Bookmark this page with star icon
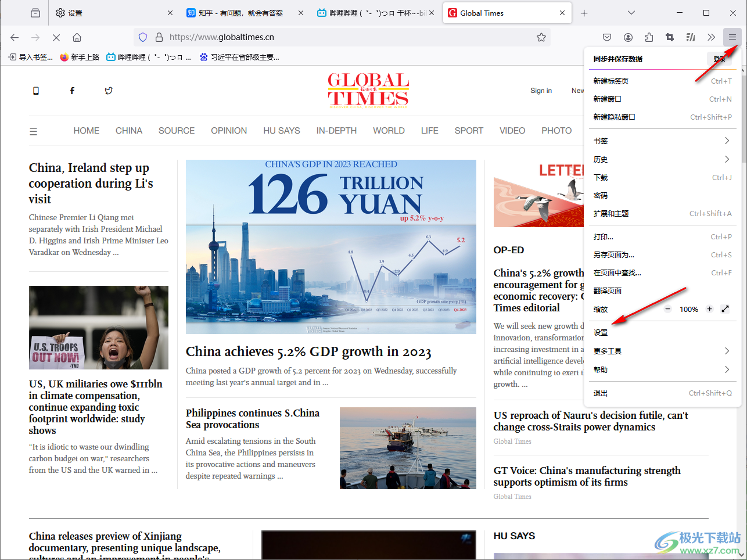Image resolution: width=747 pixels, height=560 pixels. tap(541, 37)
